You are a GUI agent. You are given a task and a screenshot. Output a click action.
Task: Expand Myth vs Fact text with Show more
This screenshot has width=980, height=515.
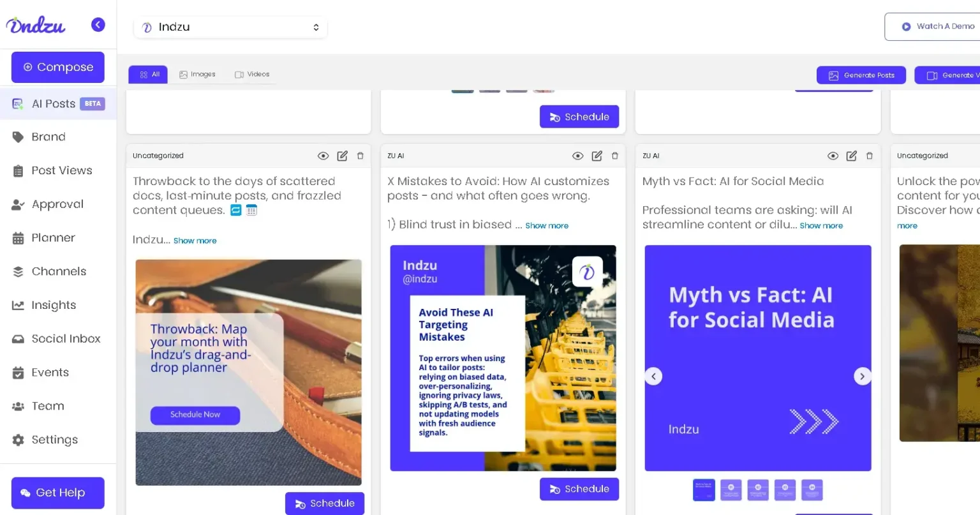click(x=821, y=226)
